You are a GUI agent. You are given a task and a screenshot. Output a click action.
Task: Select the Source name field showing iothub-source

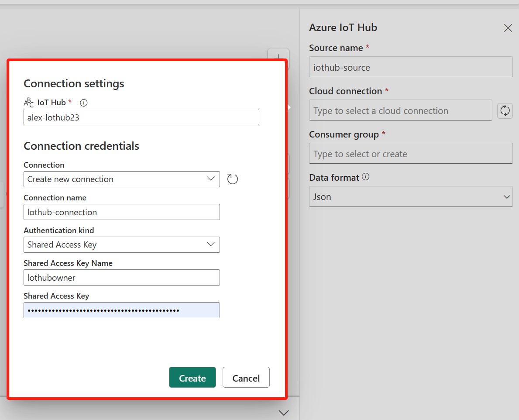411,67
